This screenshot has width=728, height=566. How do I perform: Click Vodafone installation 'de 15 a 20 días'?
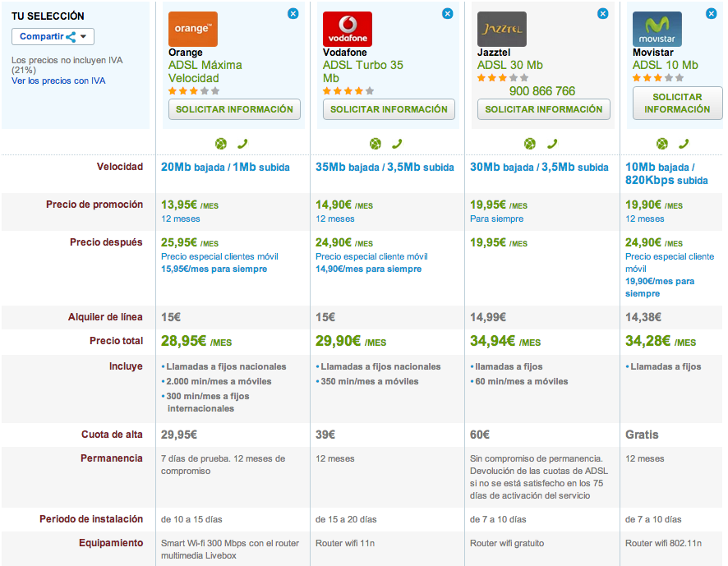pos(346,519)
